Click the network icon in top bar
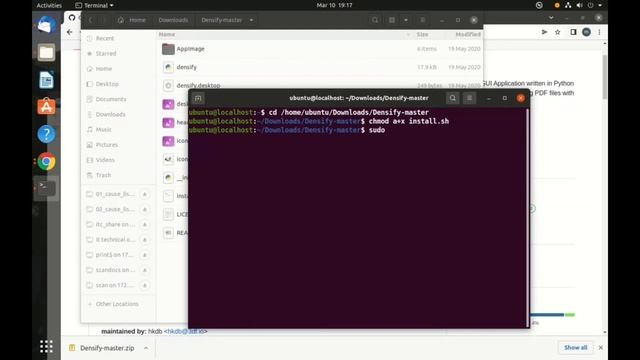 pyautogui.click(x=568, y=5)
